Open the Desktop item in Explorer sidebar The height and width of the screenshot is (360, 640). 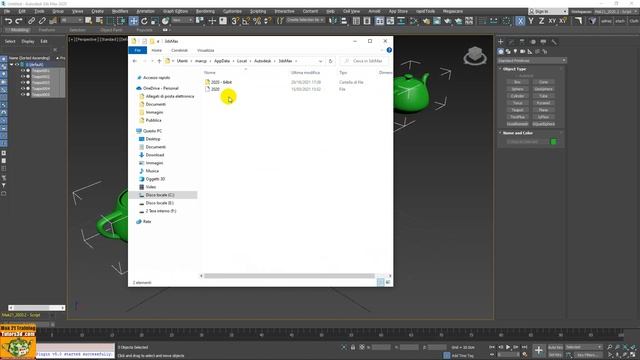(153, 139)
